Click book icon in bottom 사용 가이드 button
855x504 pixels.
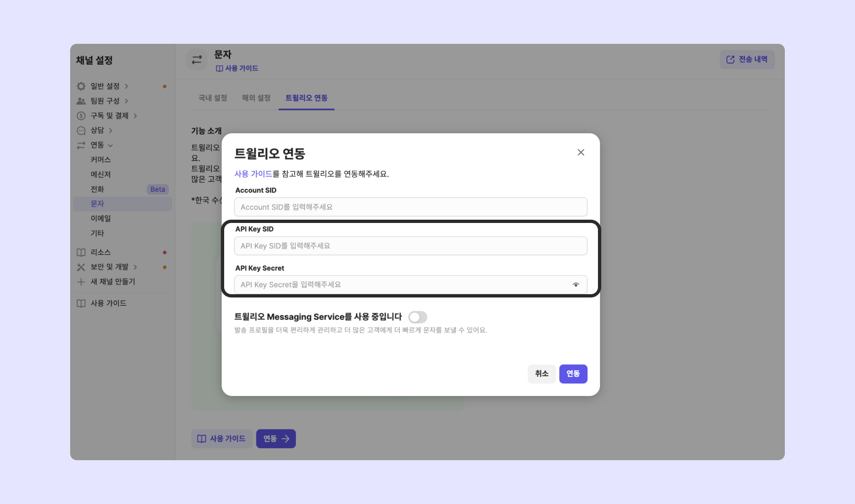pyautogui.click(x=202, y=439)
